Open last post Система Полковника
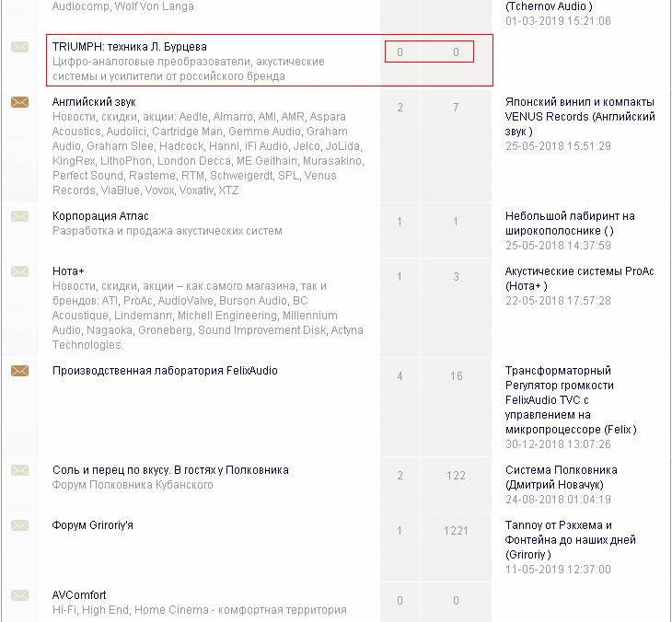The width and height of the screenshot is (672, 622). pyautogui.click(x=561, y=470)
